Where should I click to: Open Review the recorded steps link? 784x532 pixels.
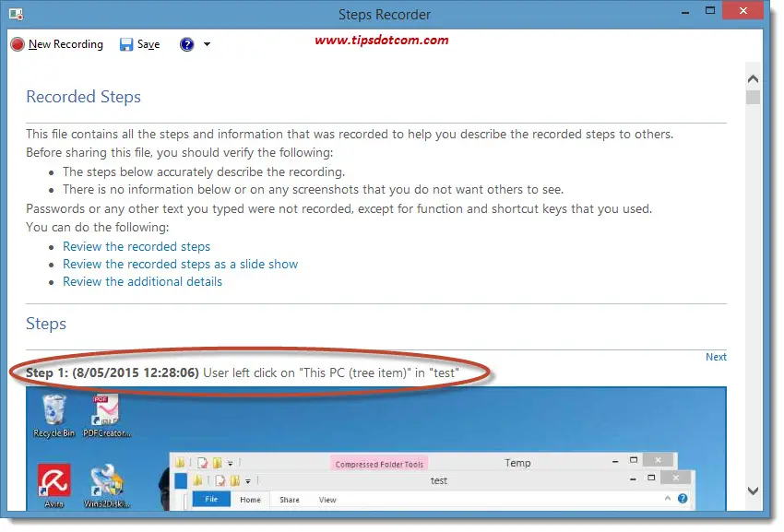(136, 246)
